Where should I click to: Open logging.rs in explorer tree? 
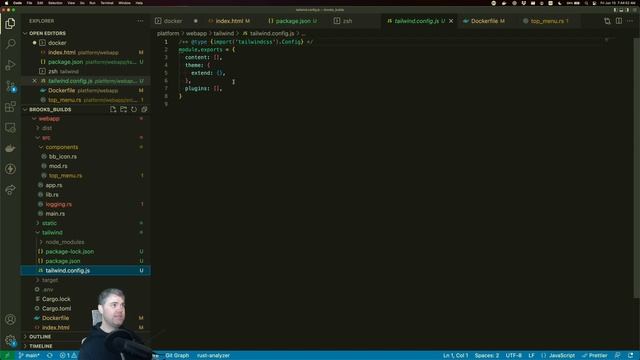point(58,204)
